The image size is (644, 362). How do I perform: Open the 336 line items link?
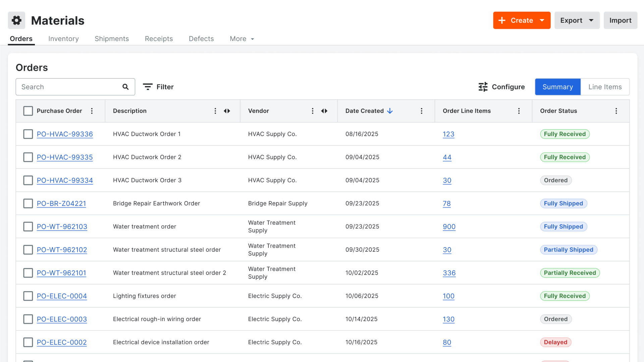(x=449, y=273)
